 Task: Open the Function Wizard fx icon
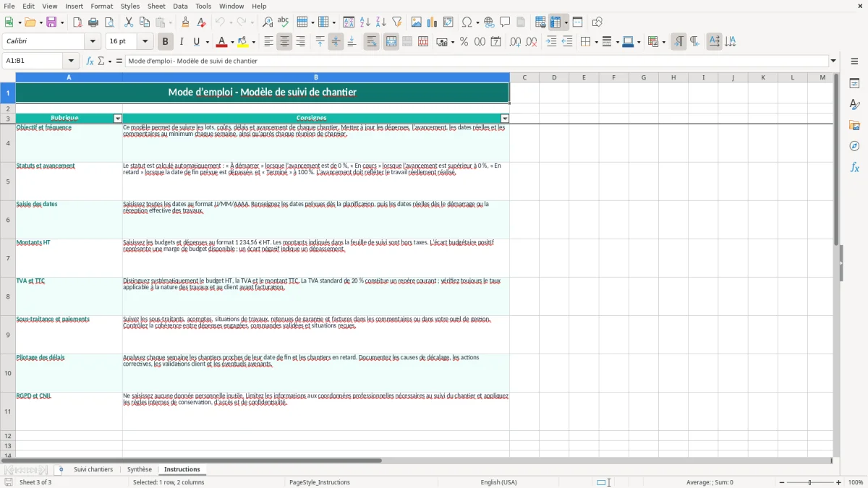pyautogui.click(x=90, y=61)
